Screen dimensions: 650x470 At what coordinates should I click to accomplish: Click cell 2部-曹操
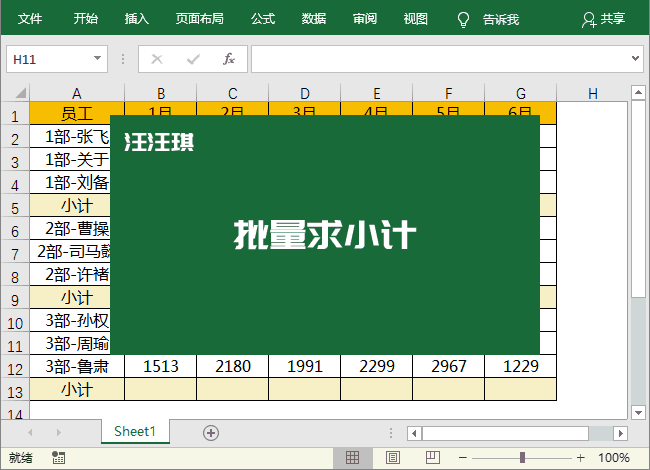coord(70,228)
